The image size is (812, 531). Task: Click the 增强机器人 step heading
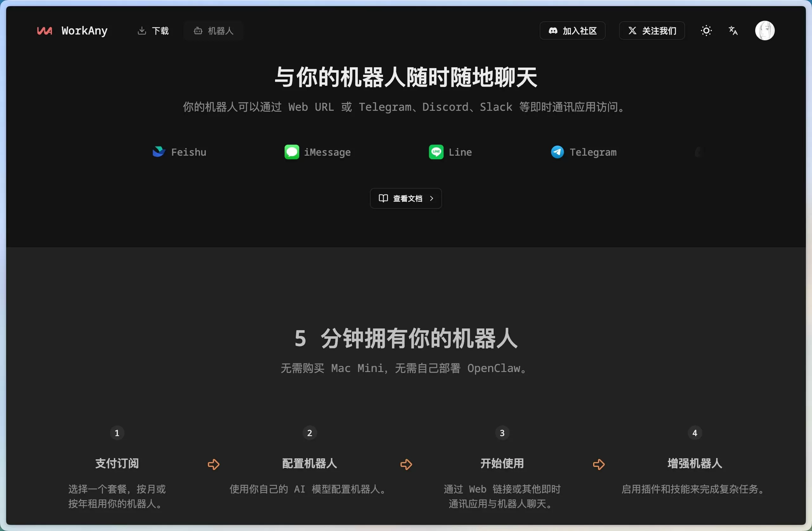pos(695,463)
